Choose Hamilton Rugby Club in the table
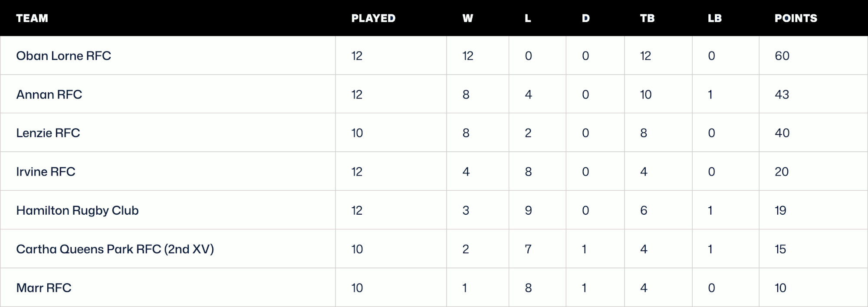Image resolution: width=868 pixels, height=307 pixels. point(77,210)
